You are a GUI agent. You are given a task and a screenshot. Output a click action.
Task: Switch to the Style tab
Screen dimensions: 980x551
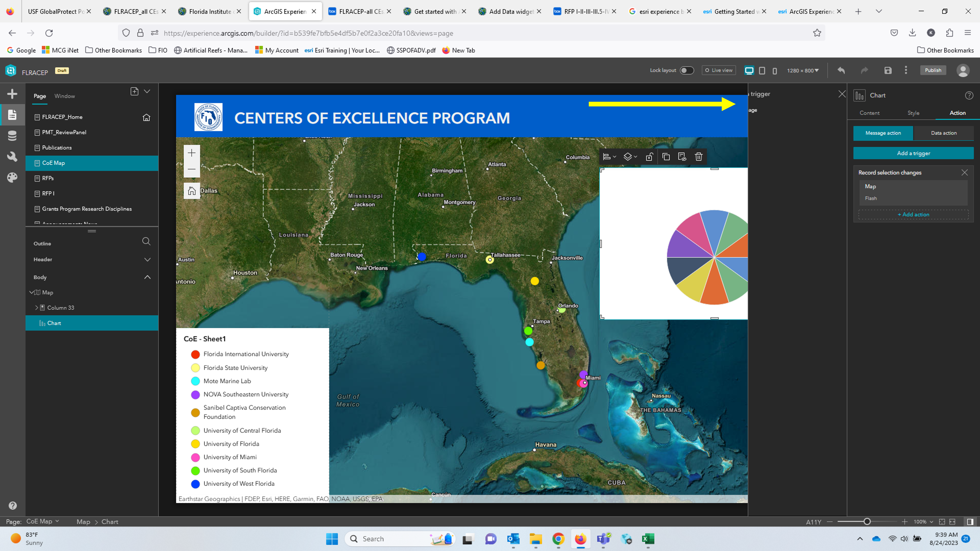coord(913,113)
